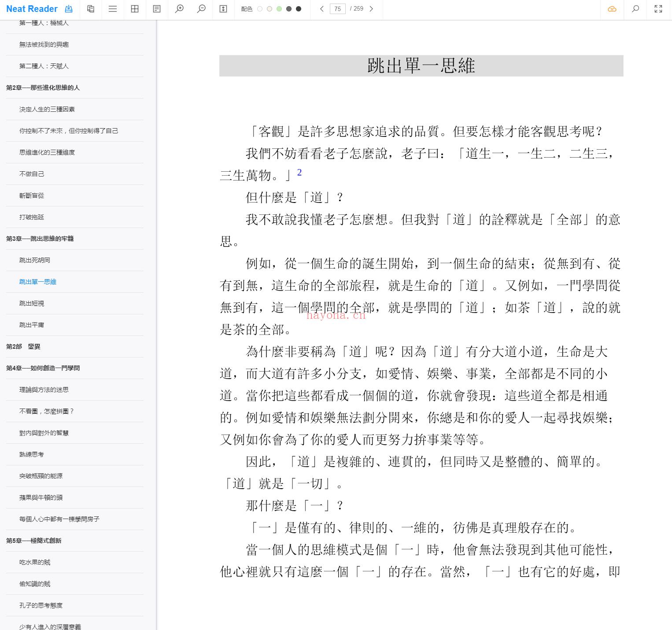Open section 對內與對外的智慧
Image resolution: width=672 pixels, height=630 pixels.
point(44,433)
